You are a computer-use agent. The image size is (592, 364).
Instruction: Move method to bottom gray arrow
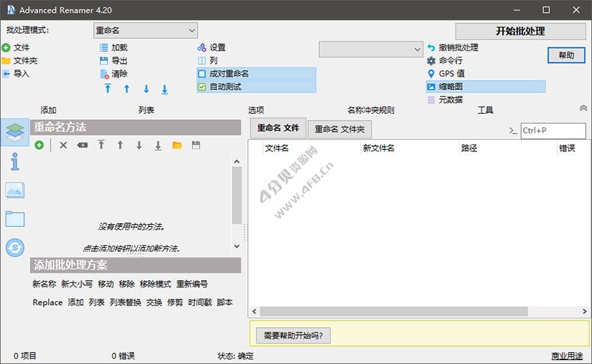158,145
